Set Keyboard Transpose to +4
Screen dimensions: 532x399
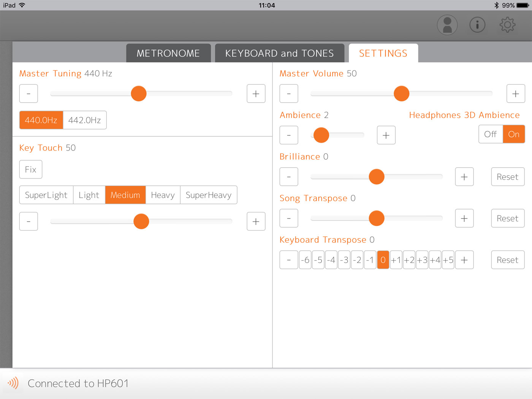tap(435, 260)
